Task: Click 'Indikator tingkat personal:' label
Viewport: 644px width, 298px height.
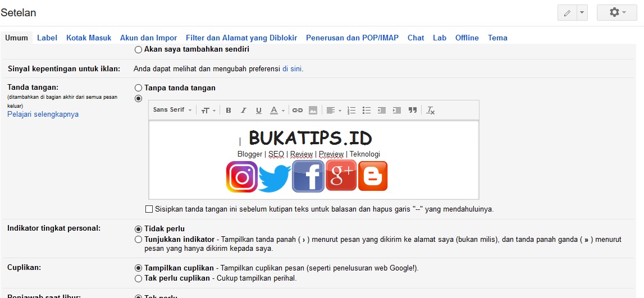Action: click(x=54, y=228)
